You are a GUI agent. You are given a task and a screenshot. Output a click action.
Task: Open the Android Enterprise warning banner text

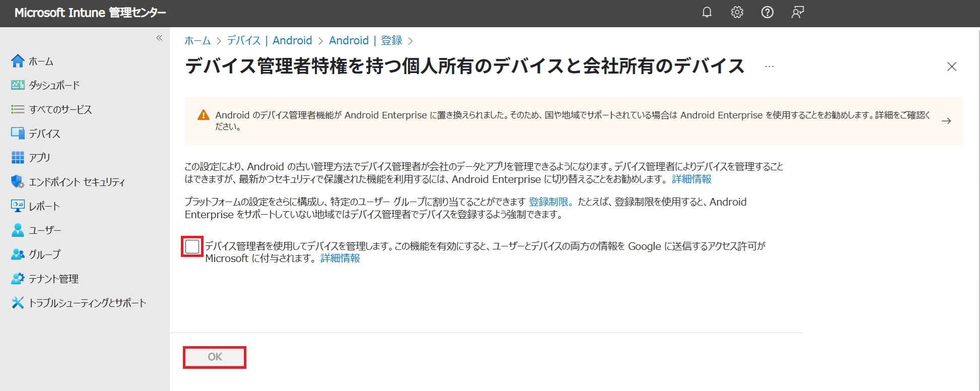572,121
